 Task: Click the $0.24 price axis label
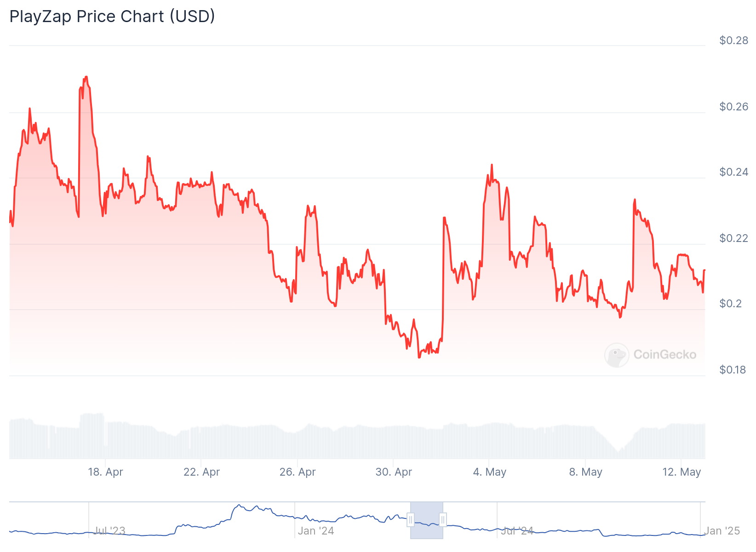click(x=733, y=172)
